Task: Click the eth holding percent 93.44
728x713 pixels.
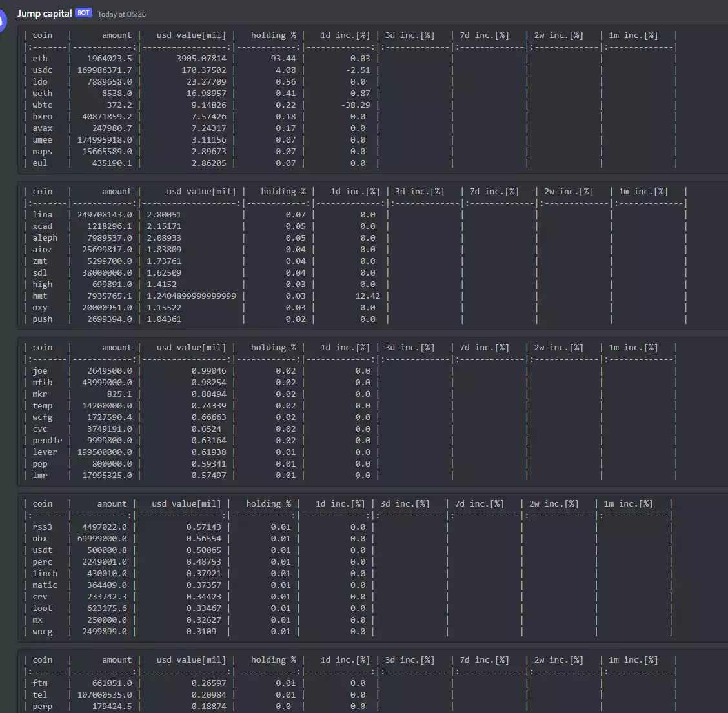Action: click(283, 59)
